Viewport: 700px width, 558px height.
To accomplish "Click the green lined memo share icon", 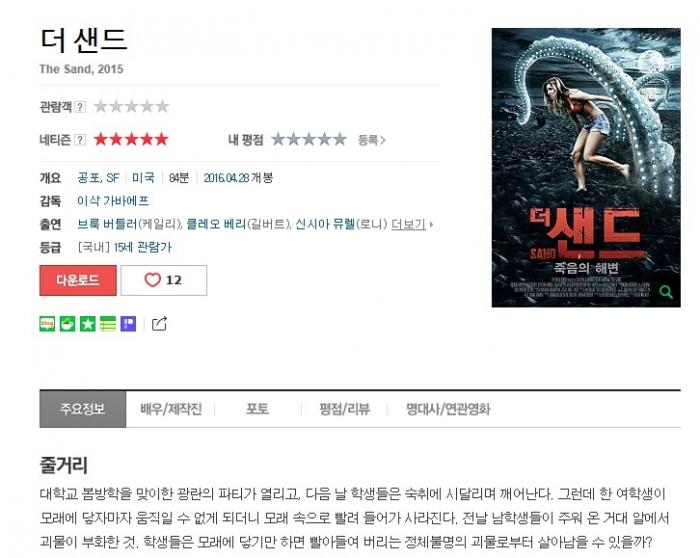I will click(108, 324).
